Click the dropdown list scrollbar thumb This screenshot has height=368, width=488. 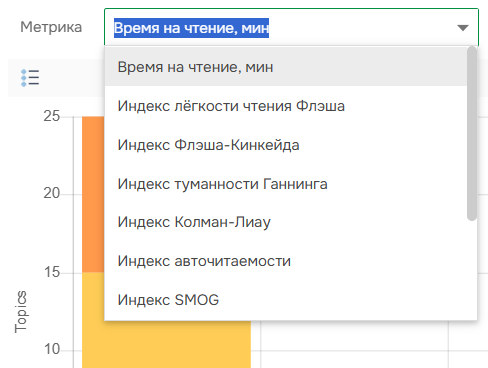click(x=472, y=133)
